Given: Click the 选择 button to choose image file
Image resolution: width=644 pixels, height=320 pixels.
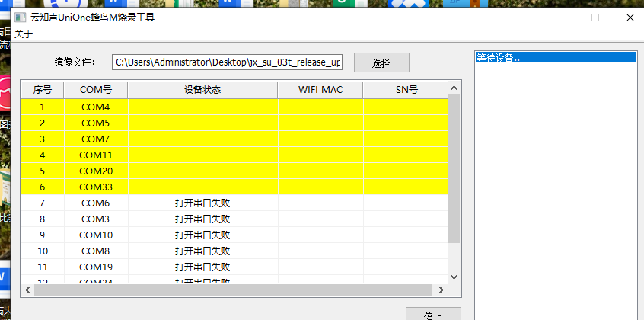Looking at the screenshot, I should [381, 62].
